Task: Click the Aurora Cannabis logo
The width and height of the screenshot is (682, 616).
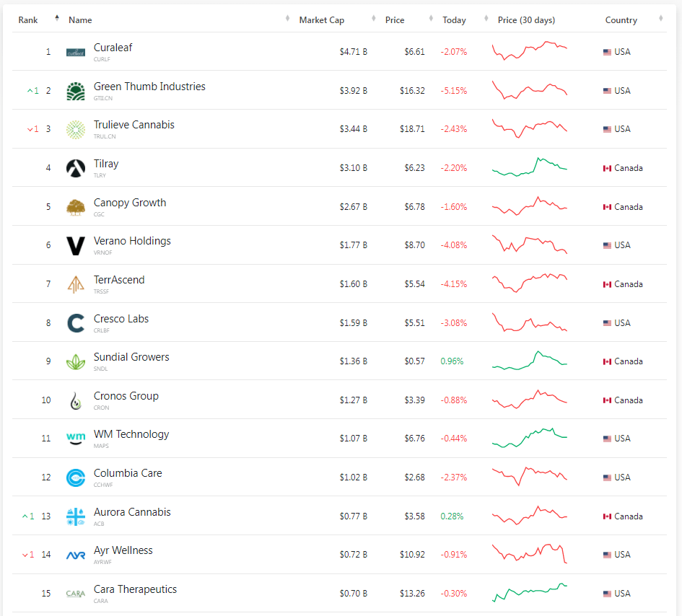Action: click(x=75, y=516)
